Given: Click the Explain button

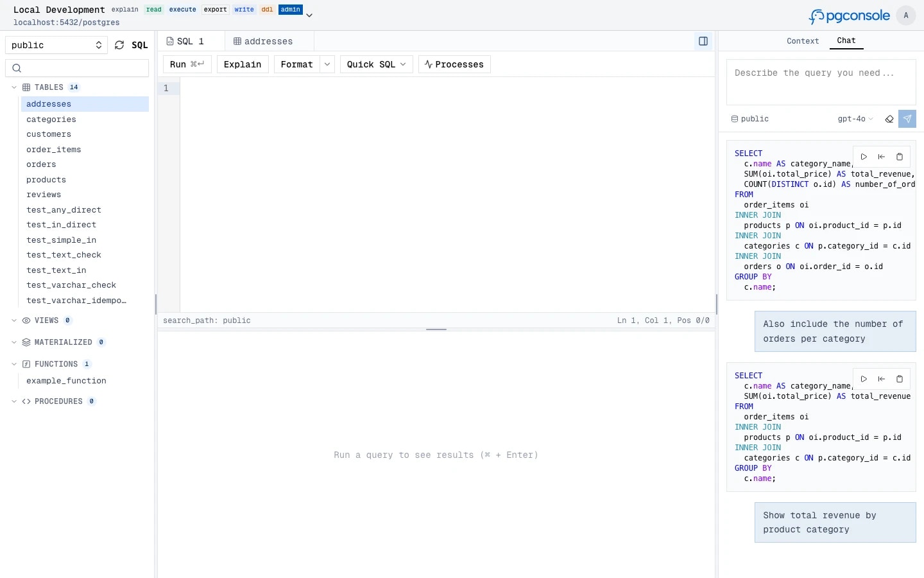Looking at the screenshot, I should tap(243, 64).
